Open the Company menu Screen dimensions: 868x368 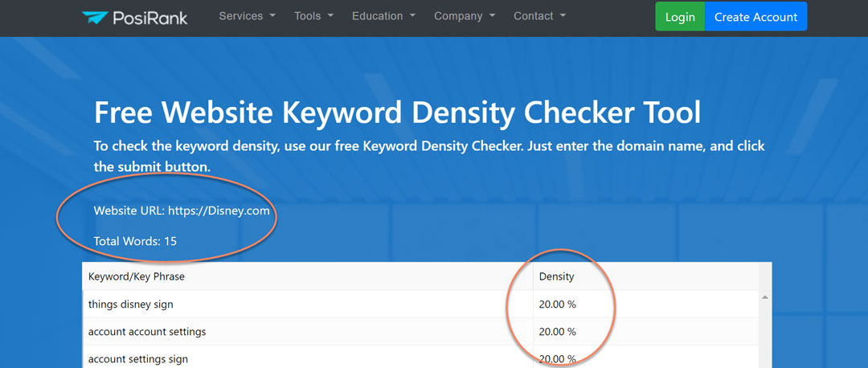[x=464, y=16]
